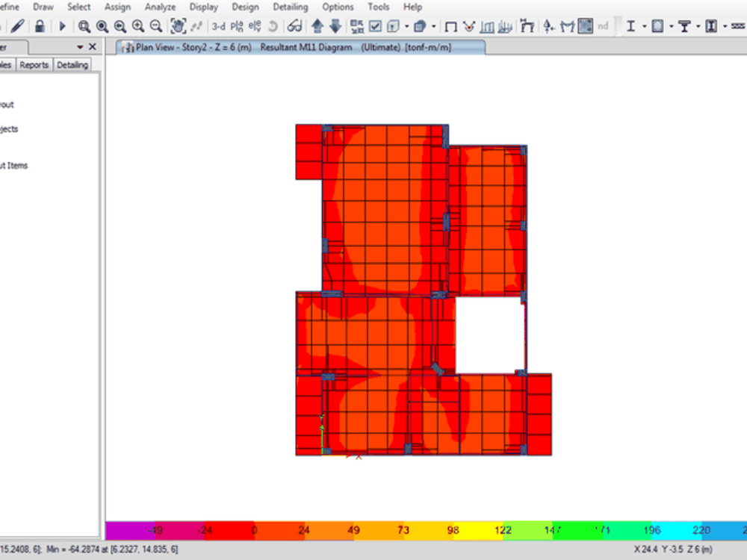The image size is (747, 560).
Task: Show Deformed Shape icon
Action: coord(469,27)
